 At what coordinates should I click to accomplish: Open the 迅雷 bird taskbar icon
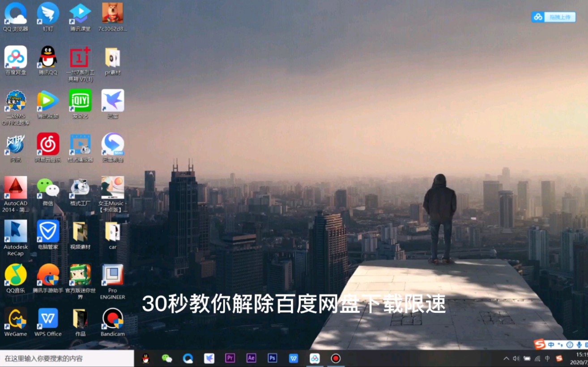[x=209, y=359]
